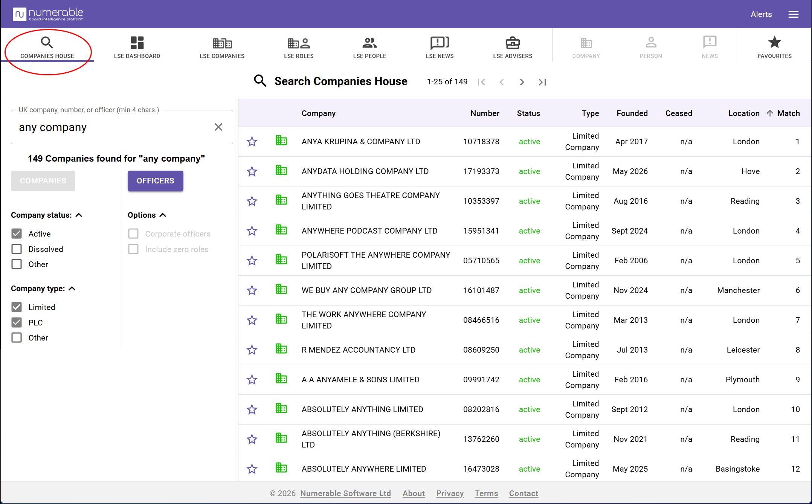Image resolution: width=812 pixels, height=504 pixels.
Task: Open the Privacy footer link
Action: 450,493
